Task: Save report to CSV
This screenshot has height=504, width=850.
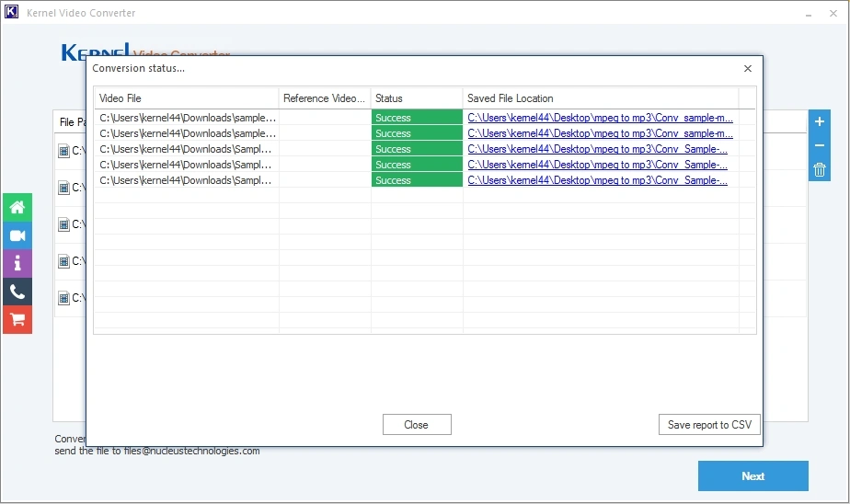Action: [x=709, y=425]
